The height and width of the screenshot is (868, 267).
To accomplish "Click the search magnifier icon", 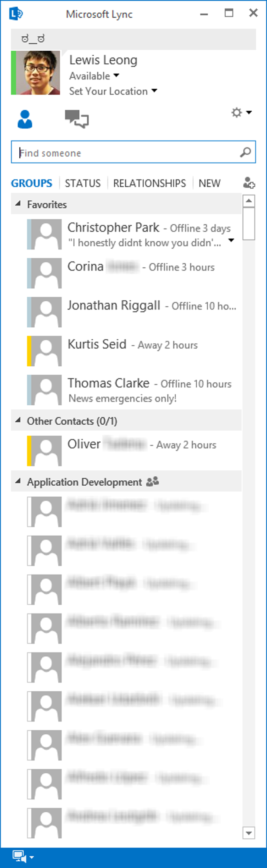I will [x=246, y=152].
